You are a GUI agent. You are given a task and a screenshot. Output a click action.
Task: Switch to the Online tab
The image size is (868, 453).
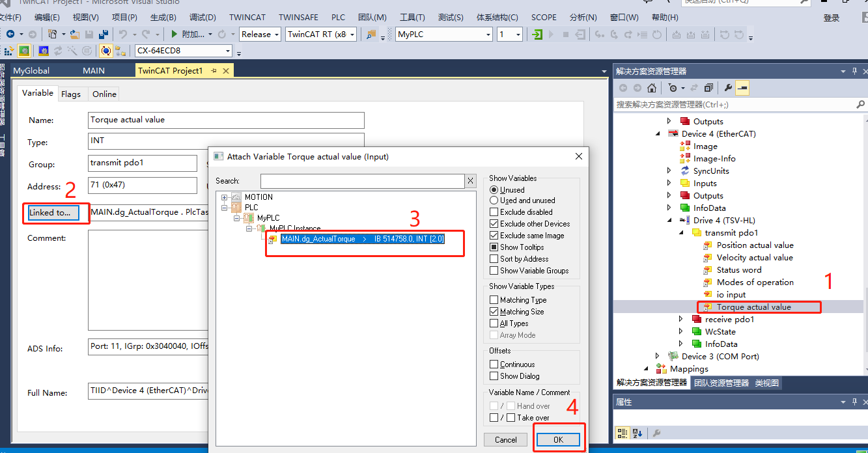point(104,94)
